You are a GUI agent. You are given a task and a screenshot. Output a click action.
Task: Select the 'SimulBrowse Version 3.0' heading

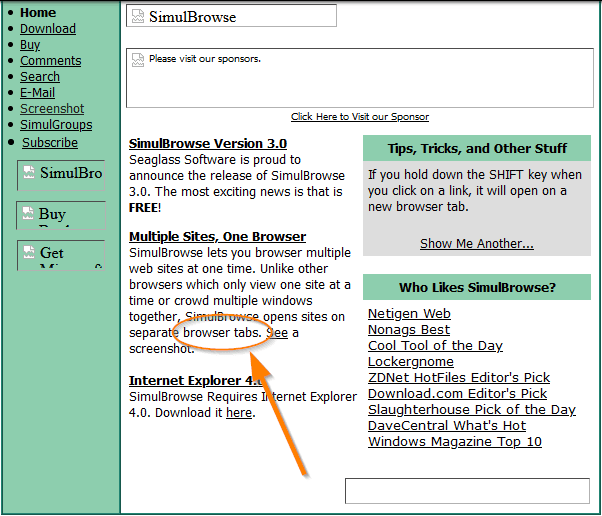point(208,144)
